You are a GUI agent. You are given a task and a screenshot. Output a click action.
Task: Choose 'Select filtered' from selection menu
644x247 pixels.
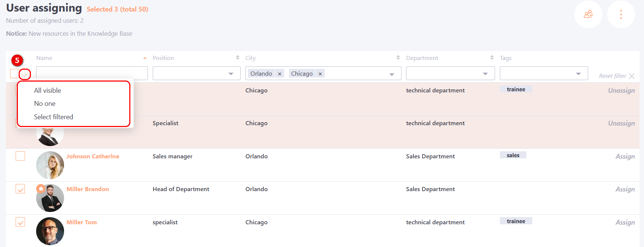(x=53, y=117)
